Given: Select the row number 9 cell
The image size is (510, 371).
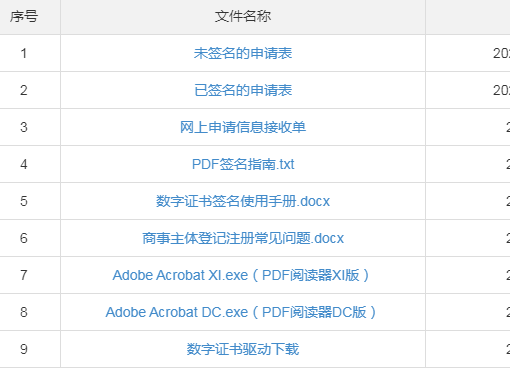Looking at the screenshot, I should tap(24, 349).
